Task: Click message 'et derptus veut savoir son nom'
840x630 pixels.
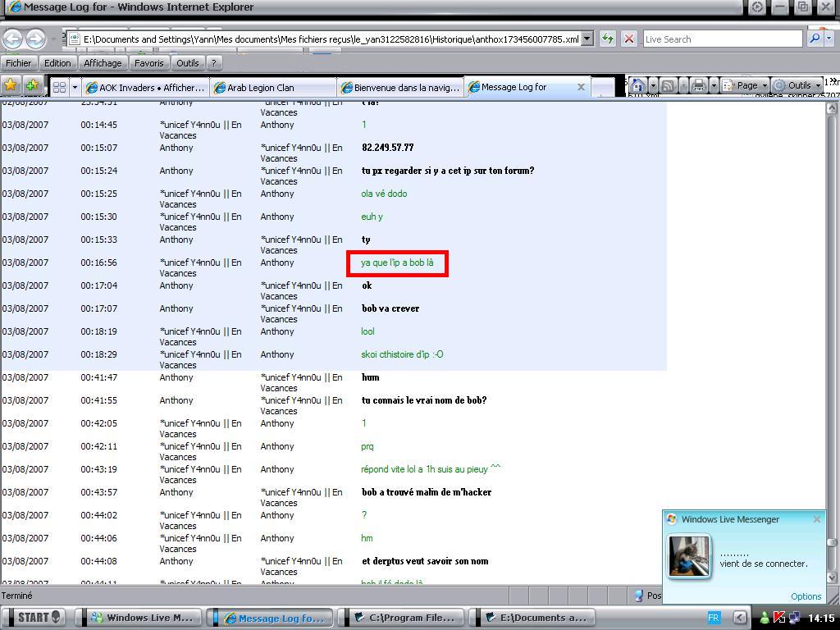Action: [x=425, y=561]
